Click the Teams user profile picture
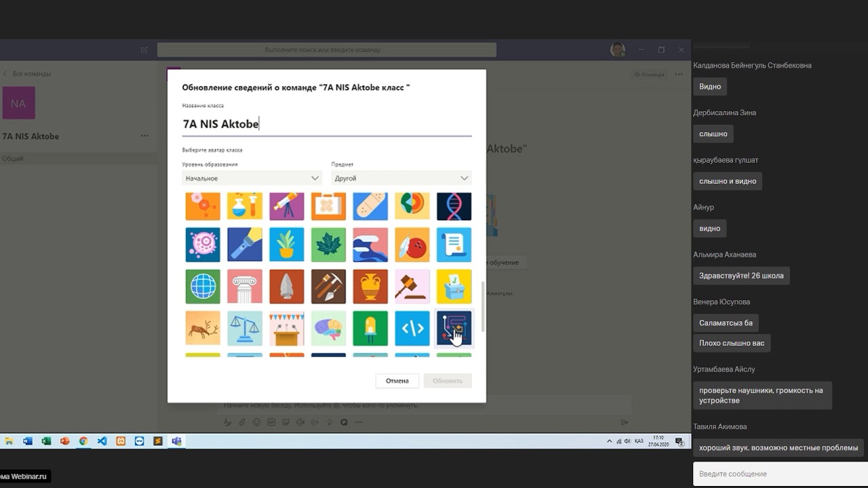868x488 pixels. point(617,49)
